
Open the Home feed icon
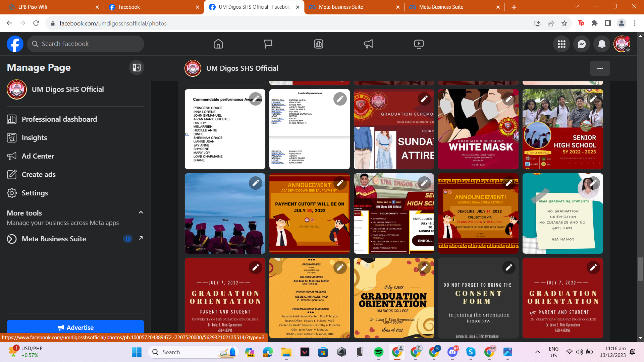(x=218, y=44)
